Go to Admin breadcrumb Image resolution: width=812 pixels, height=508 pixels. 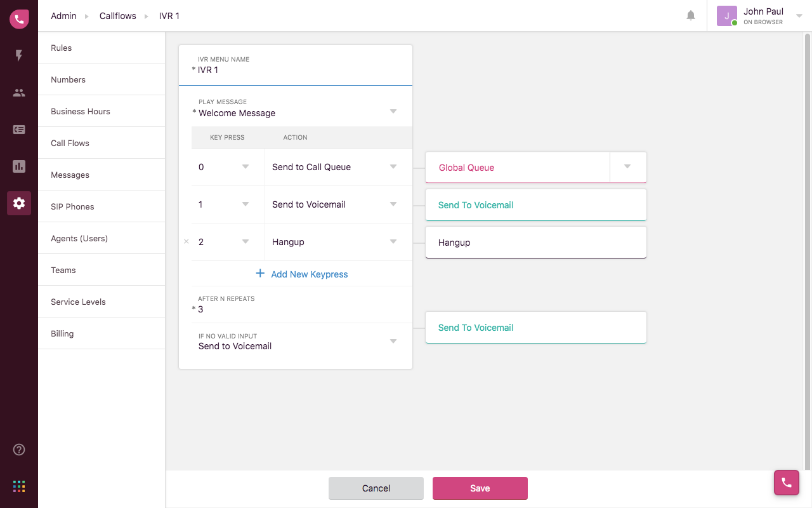coord(63,16)
